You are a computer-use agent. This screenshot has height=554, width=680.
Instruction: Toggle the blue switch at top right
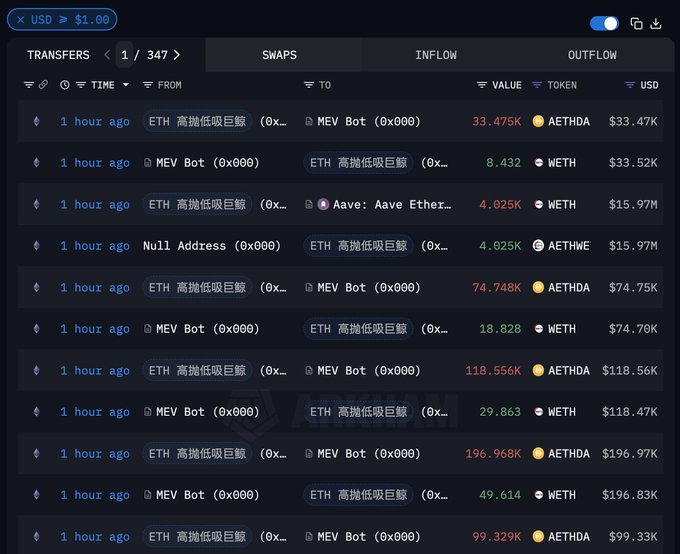(604, 23)
